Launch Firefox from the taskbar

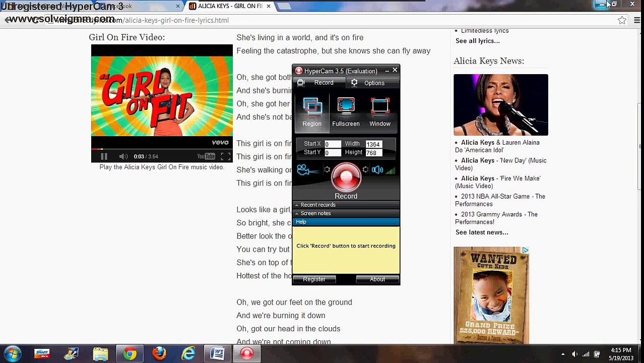pos(159,354)
